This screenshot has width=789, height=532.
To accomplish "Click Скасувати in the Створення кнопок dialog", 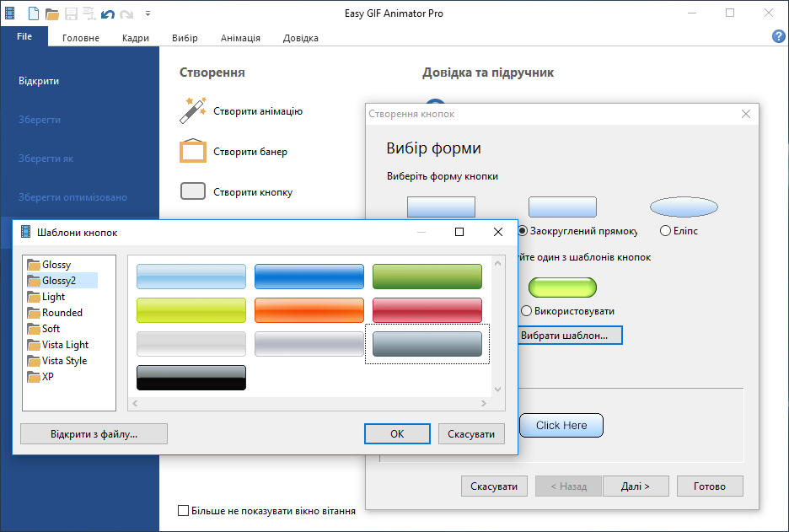I will (x=494, y=486).
